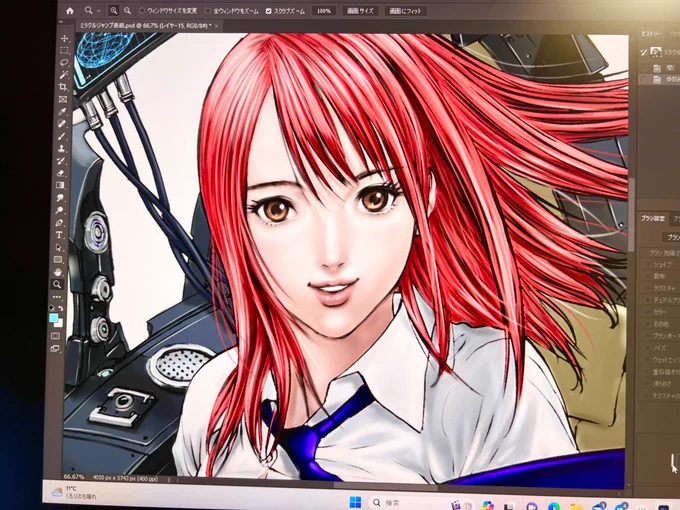Screen dimensions: 680x510
Task: Expand status bar info arrow beside dimensions
Action: click(x=169, y=479)
